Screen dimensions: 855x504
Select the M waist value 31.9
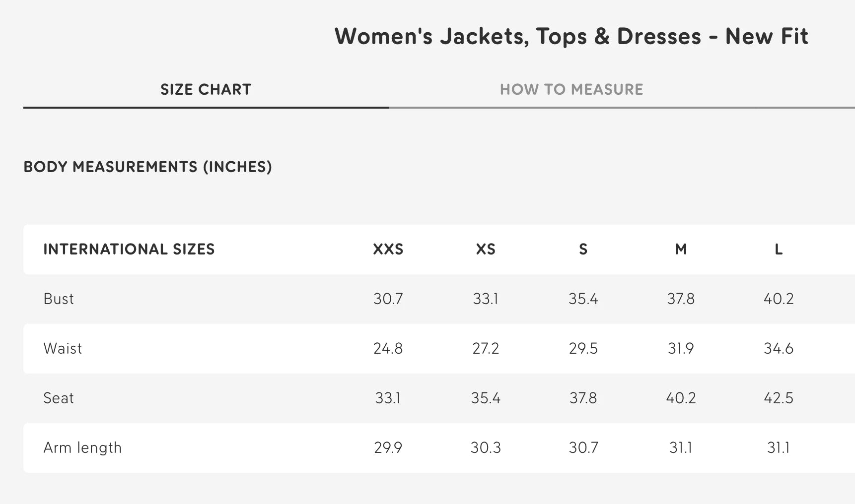pyautogui.click(x=681, y=348)
